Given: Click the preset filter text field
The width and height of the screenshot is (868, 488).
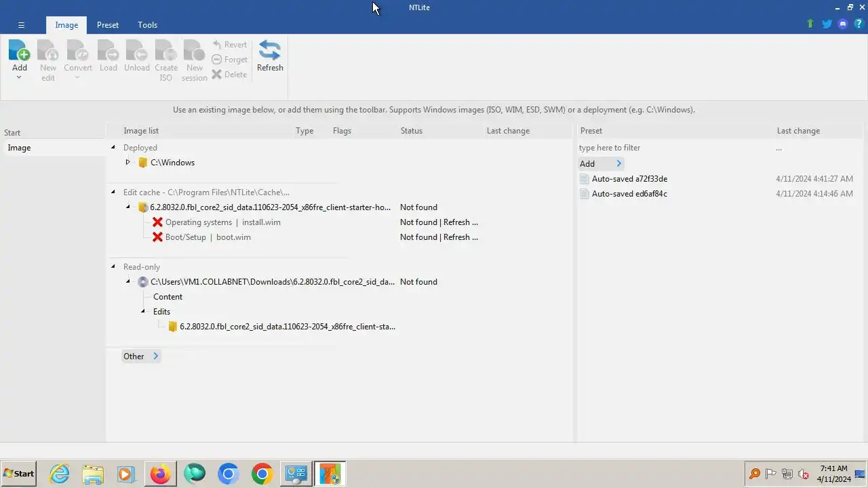Looking at the screenshot, I should tap(675, 148).
